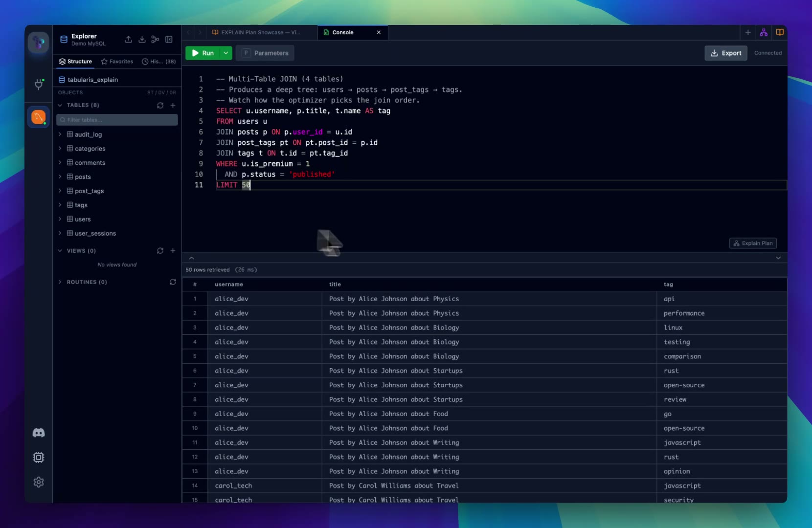The height and width of the screenshot is (528, 812).
Task: Open settings gear in left sidebar
Action: pyautogui.click(x=39, y=482)
